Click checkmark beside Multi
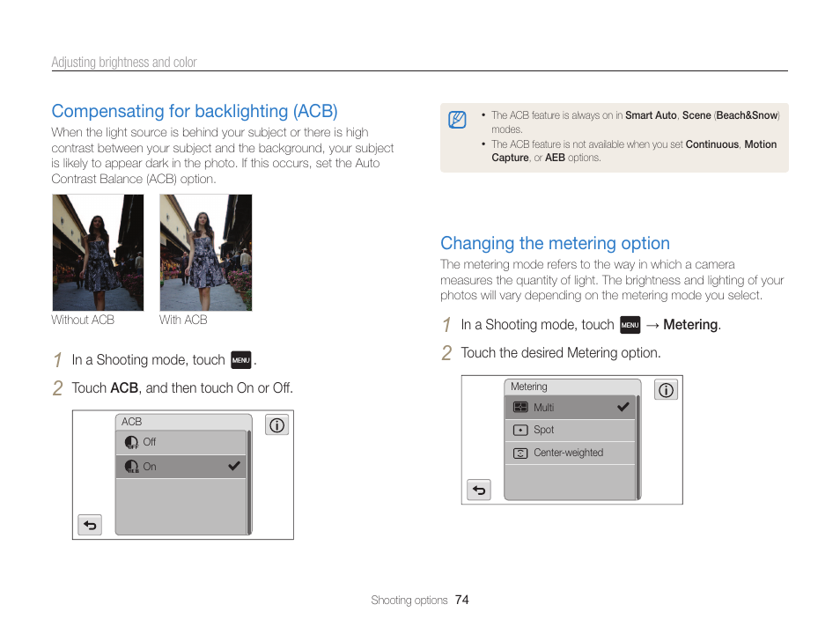 (x=623, y=407)
